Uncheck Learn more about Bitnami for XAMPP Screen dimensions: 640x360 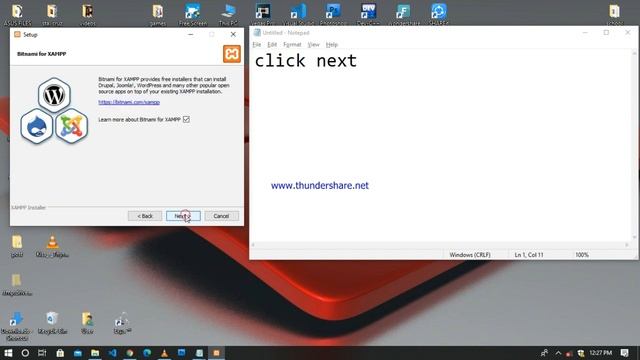186,119
